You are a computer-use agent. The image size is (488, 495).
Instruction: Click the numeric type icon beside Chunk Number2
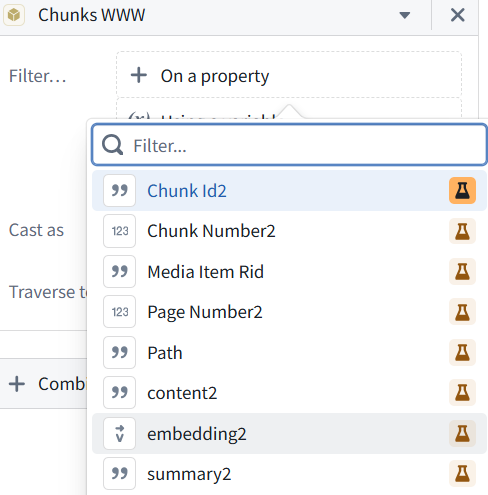coord(119,231)
